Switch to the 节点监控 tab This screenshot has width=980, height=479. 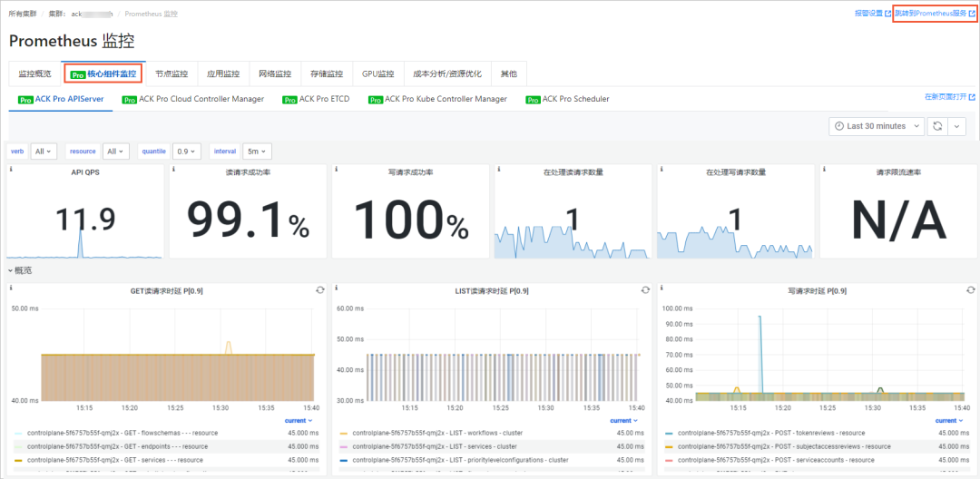pos(171,73)
